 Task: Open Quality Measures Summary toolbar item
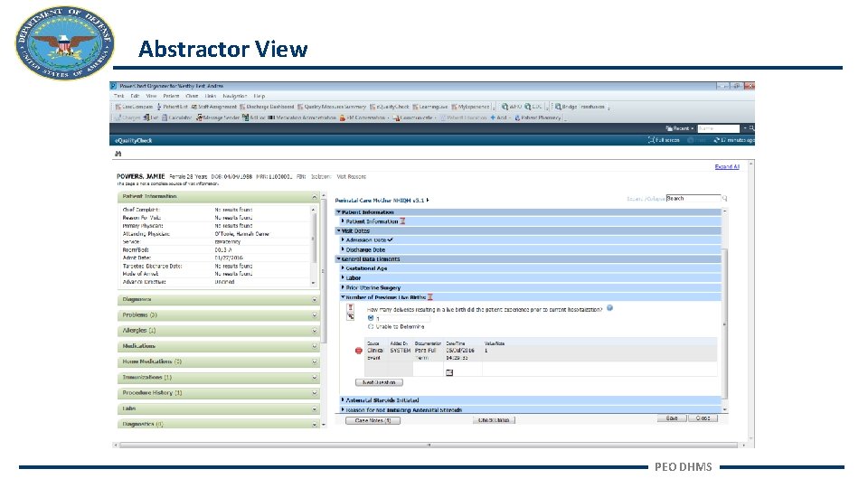tap(332, 107)
